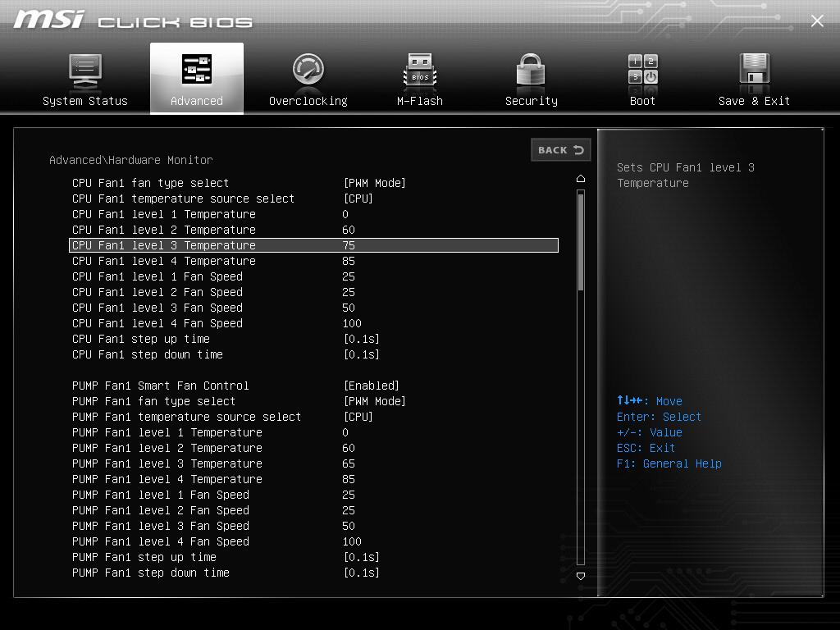Select PUMP Fan1 level 1 Temperature row
The height and width of the screenshot is (630, 840).
[x=314, y=432]
